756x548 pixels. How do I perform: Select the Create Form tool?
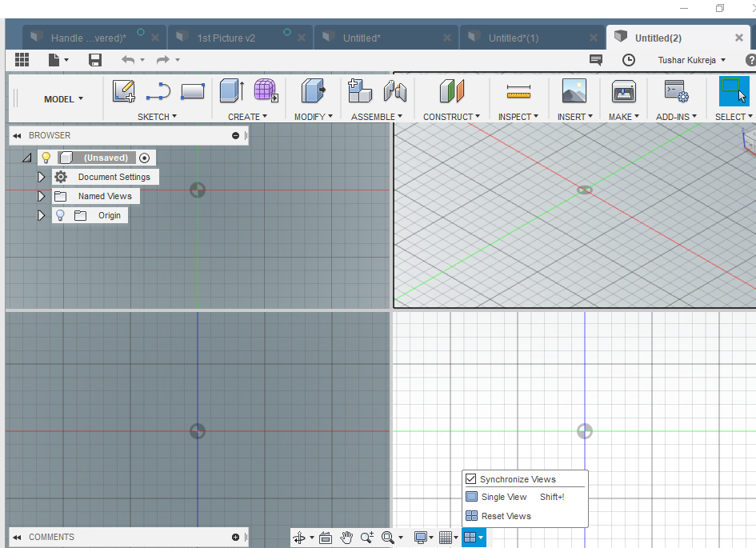pyautogui.click(x=266, y=90)
